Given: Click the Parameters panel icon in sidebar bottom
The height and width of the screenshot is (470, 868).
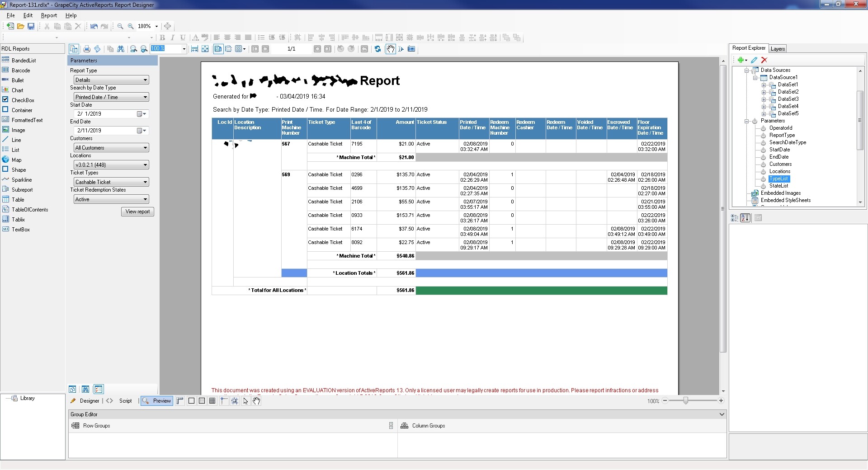Looking at the screenshot, I should pyautogui.click(x=99, y=389).
